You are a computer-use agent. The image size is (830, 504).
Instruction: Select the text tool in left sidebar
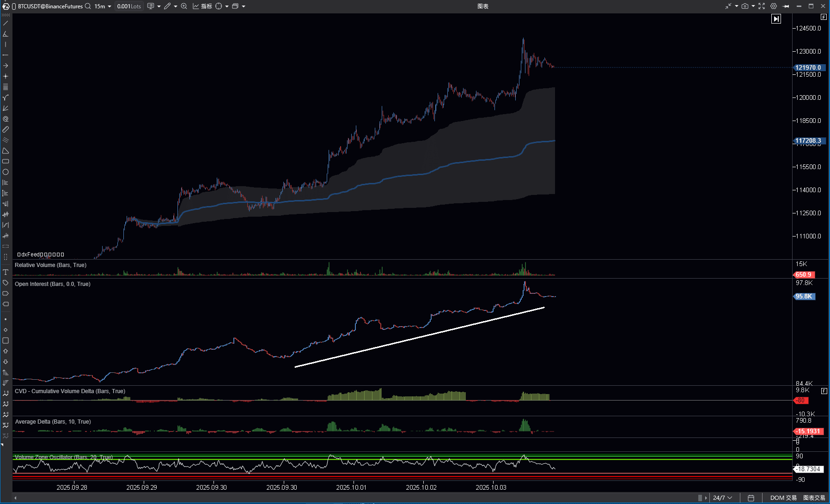coord(6,272)
